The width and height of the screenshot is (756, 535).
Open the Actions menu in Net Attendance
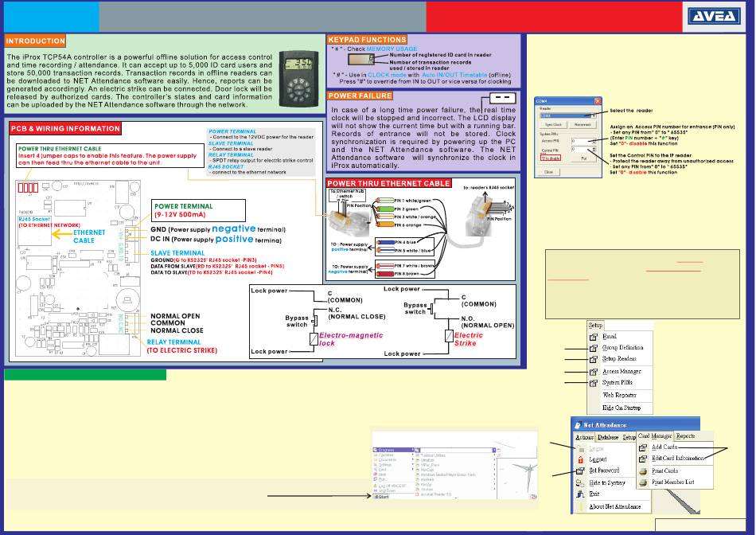pyautogui.click(x=584, y=438)
